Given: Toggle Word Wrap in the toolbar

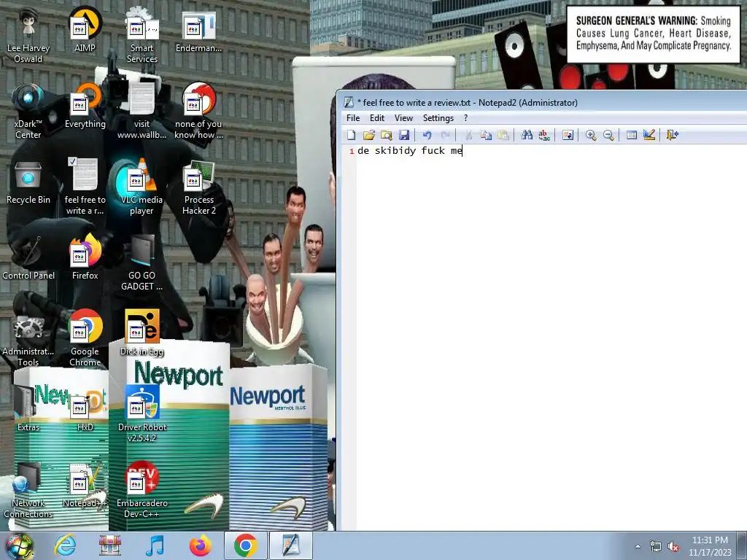Looking at the screenshot, I should (x=568, y=135).
